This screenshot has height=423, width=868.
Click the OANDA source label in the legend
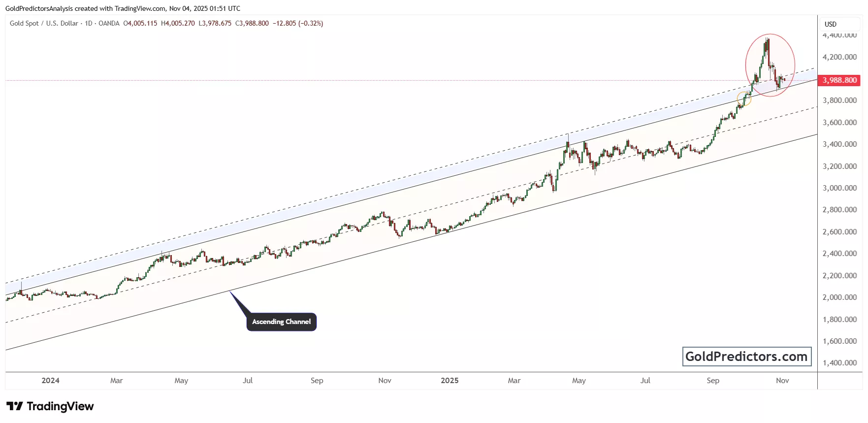[x=109, y=23]
